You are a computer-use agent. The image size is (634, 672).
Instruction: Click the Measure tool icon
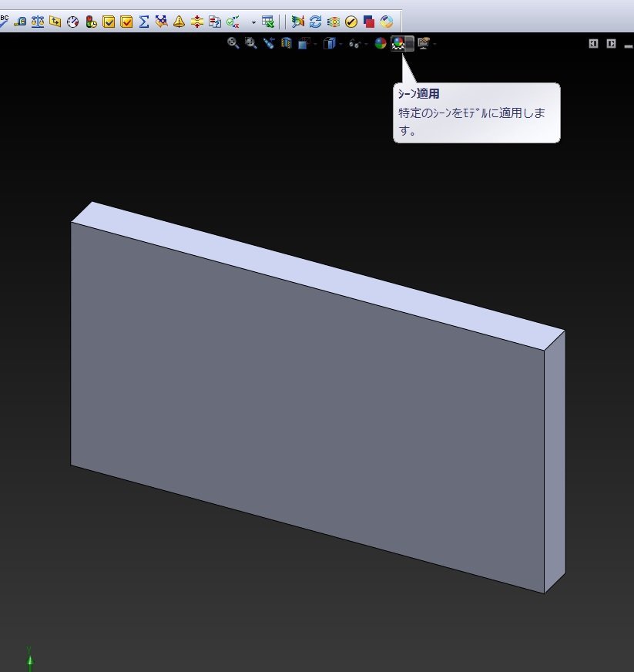pyautogui.click(x=20, y=22)
